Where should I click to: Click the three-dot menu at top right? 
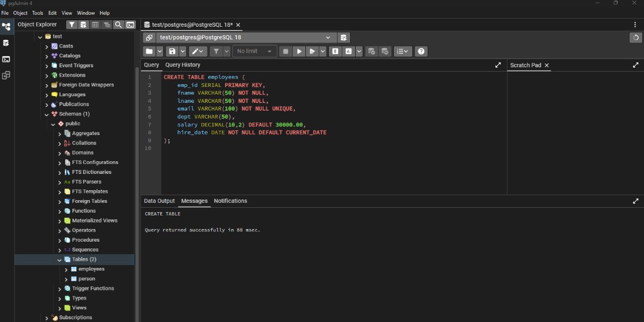[635, 25]
